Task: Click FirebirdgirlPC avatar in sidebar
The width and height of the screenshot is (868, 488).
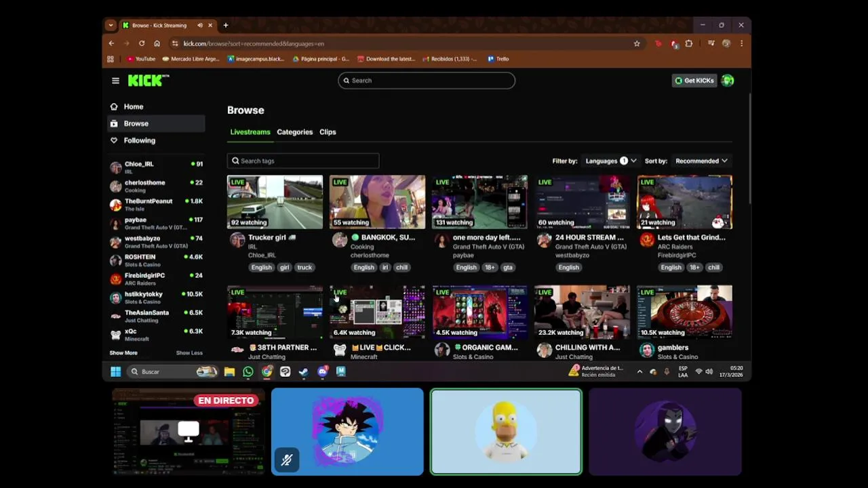Action: point(116,279)
